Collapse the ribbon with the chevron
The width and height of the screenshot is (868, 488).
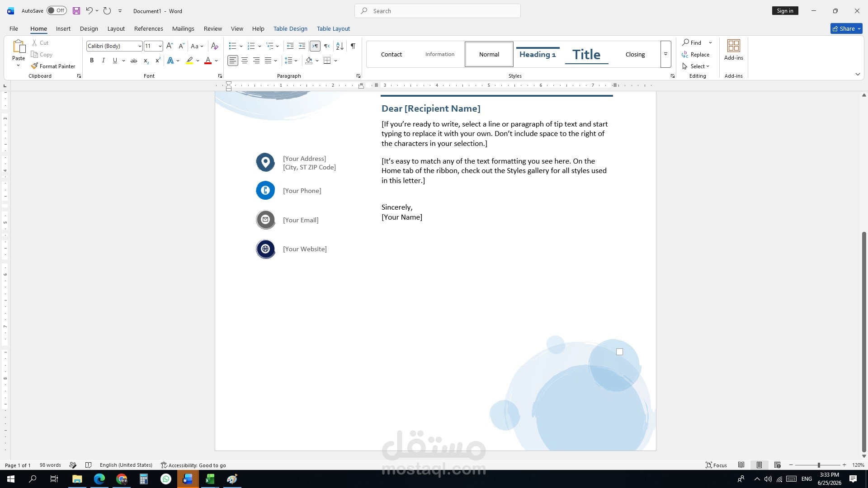858,75
